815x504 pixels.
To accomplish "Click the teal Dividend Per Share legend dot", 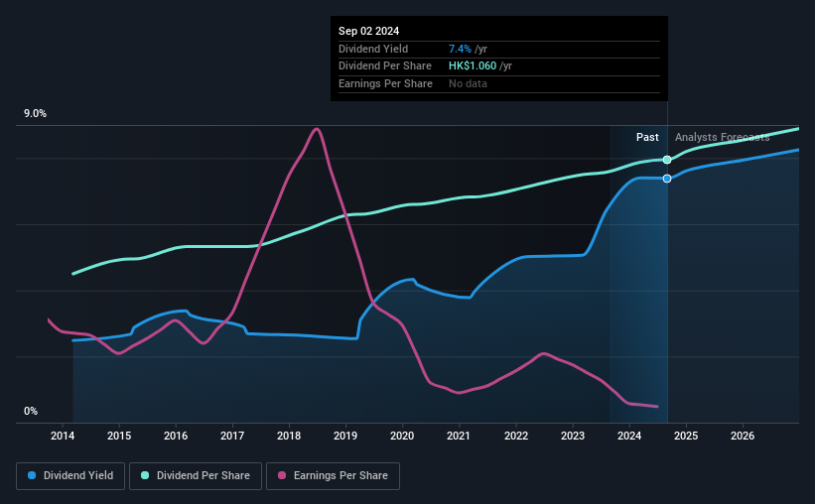I will (x=145, y=475).
